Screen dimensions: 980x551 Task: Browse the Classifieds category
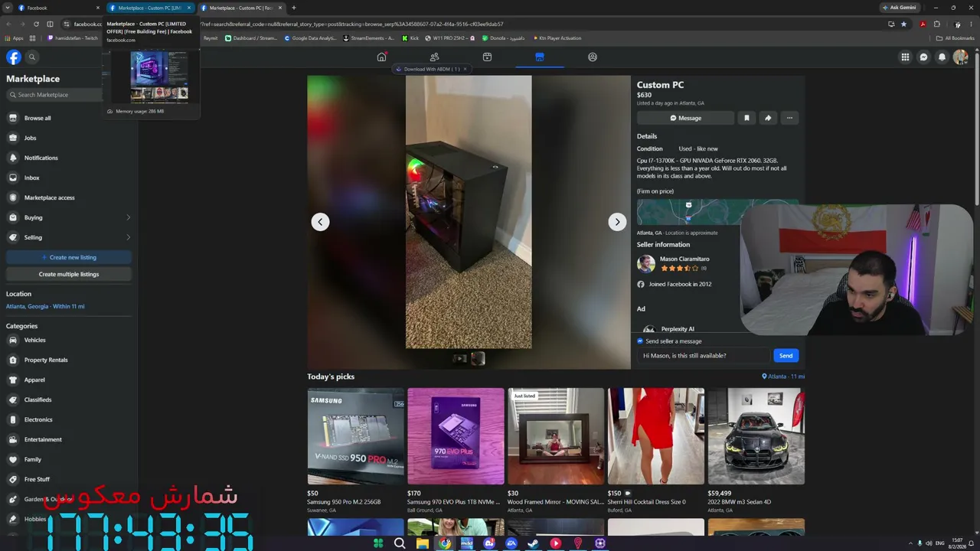69,399
